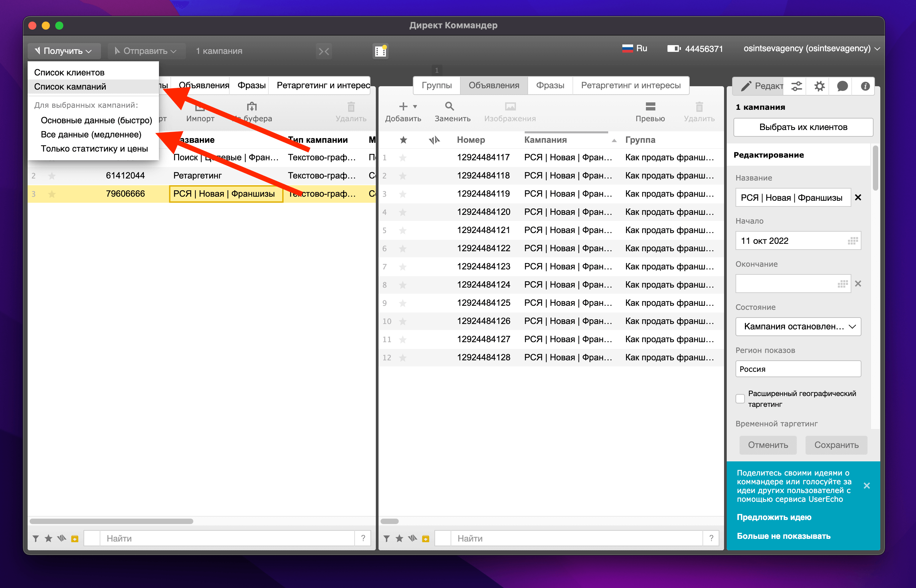Click the vertical scrollbar in edit panel
The image size is (916, 588).
coord(875,168)
